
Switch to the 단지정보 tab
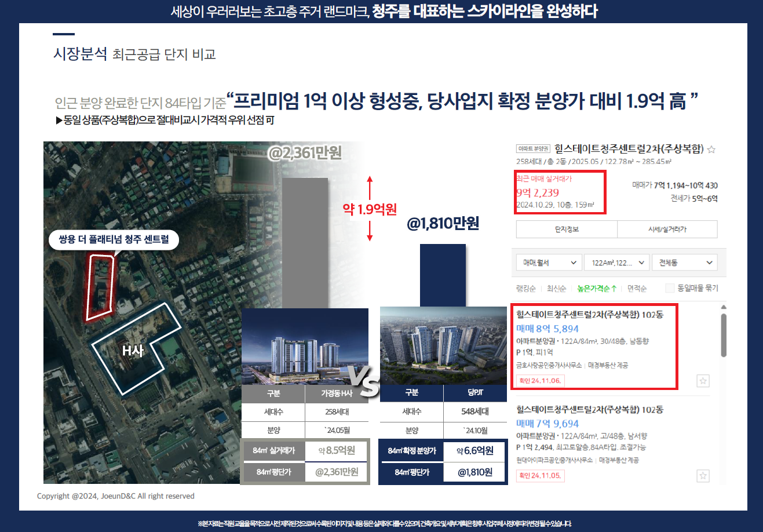click(567, 229)
